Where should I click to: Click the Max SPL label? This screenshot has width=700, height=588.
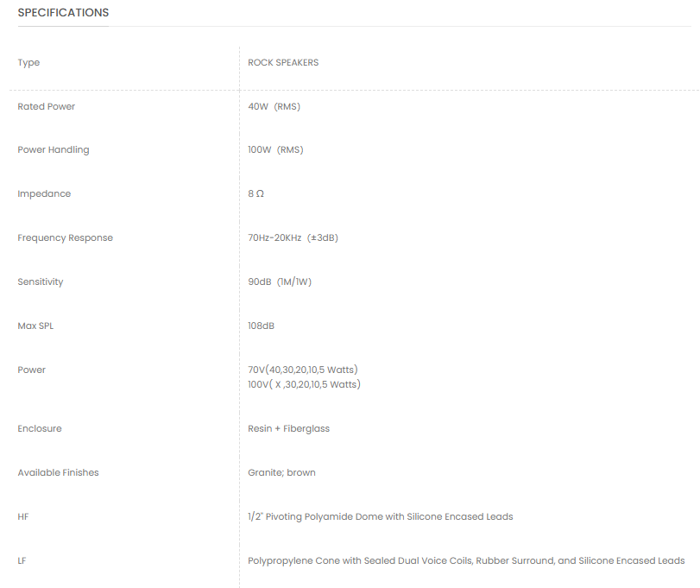click(x=35, y=326)
